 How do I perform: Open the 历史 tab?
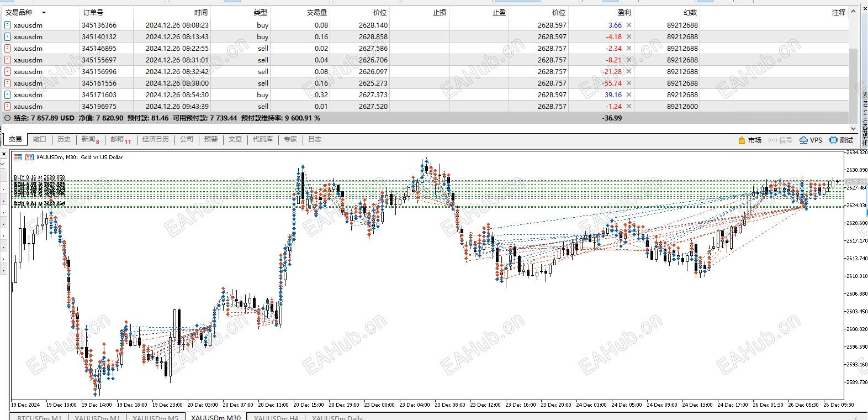click(x=64, y=139)
